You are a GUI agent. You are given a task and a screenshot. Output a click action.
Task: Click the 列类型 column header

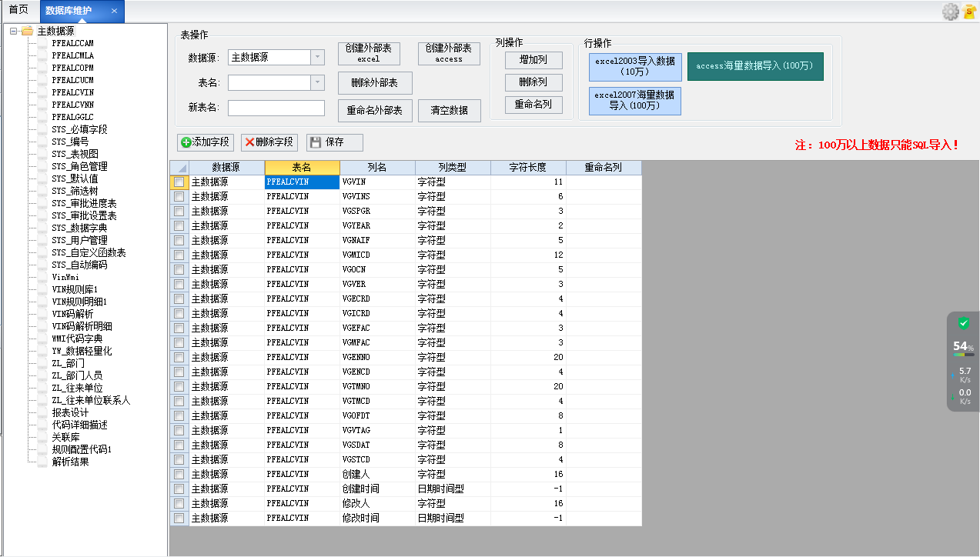pos(453,168)
